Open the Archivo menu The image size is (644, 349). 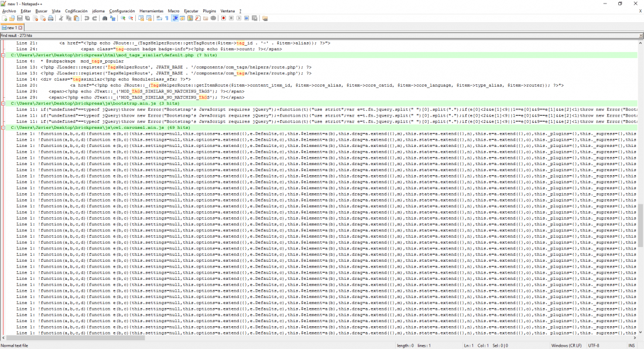(x=9, y=11)
